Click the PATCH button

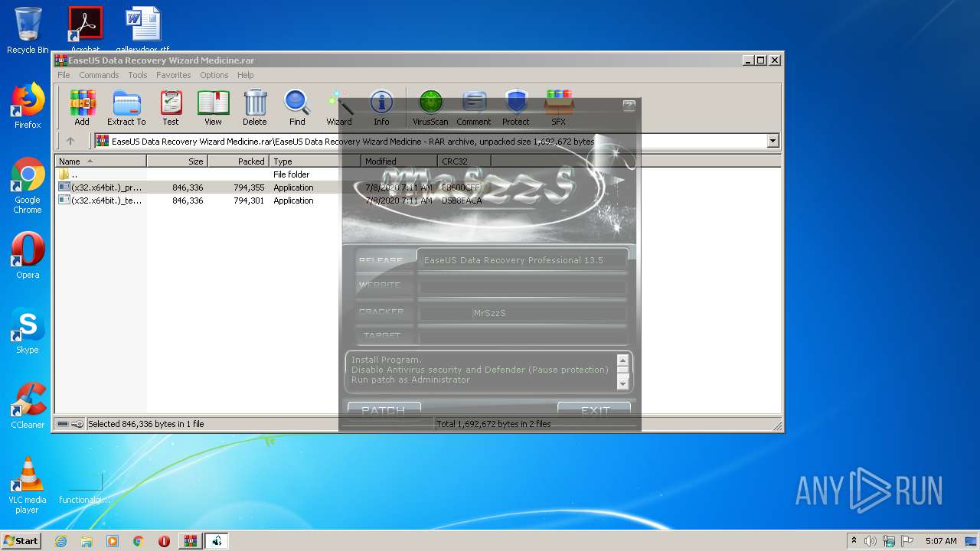click(384, 411)
